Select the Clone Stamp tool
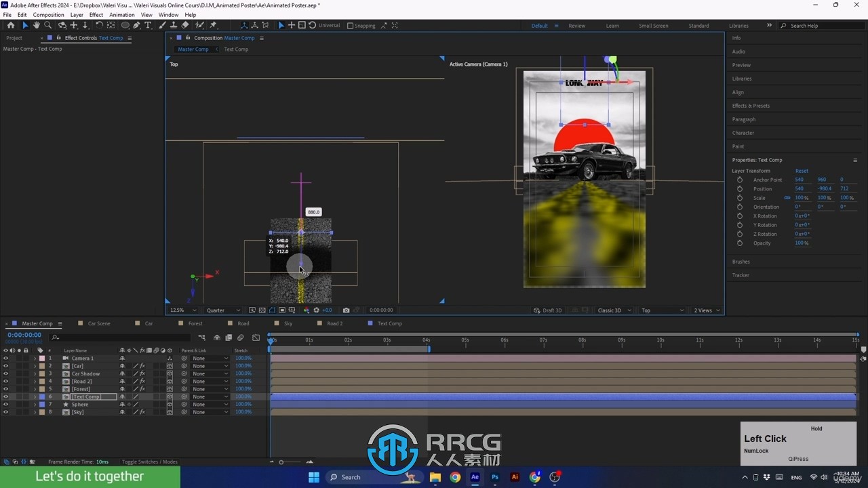Viewport: 868px width, 488px height. tap(174, 25)
